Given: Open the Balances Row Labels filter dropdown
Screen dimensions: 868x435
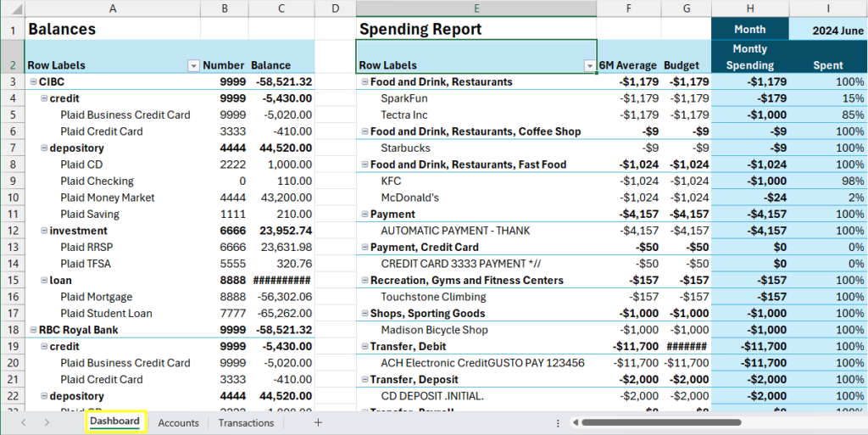Looking at the screenshot, I should [x=193, y=65].
